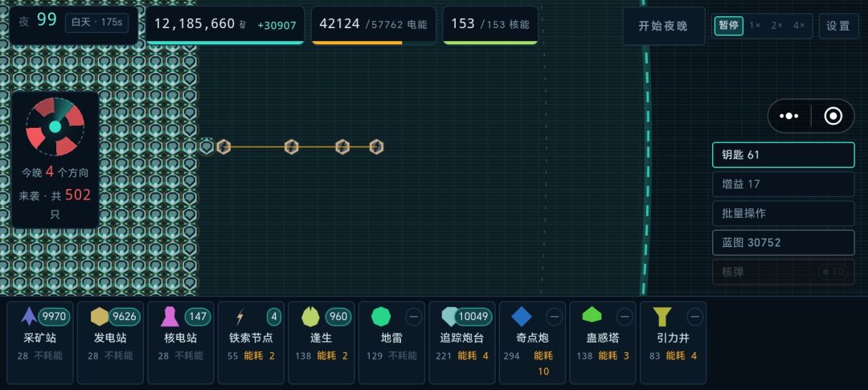
Task: Click the 核能 nuclear energy bar
Action: pos(490,42)
